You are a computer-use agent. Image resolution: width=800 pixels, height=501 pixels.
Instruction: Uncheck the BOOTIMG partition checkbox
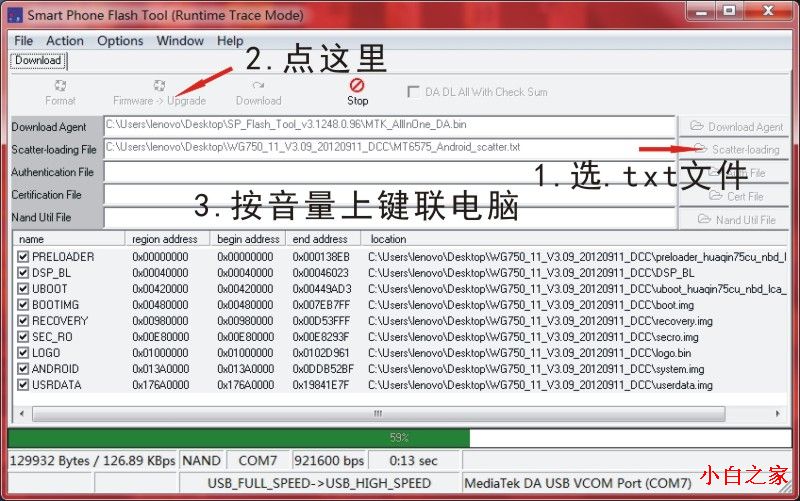coord(23,305)
